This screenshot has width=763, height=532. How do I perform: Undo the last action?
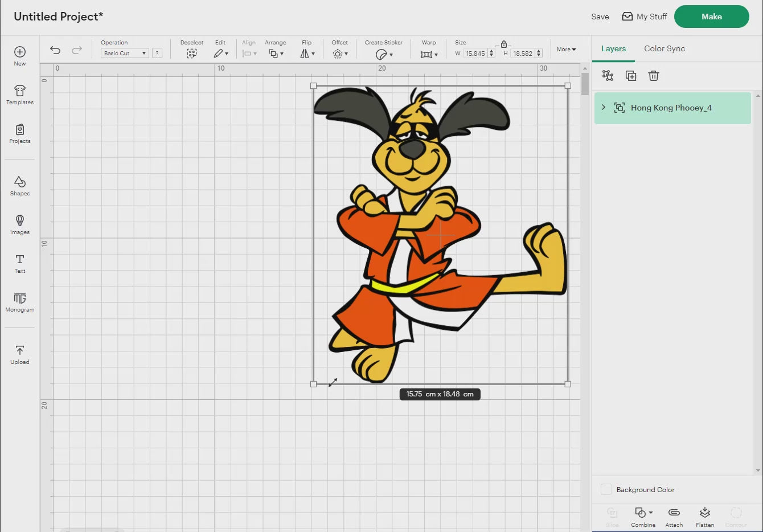[55, 50]
